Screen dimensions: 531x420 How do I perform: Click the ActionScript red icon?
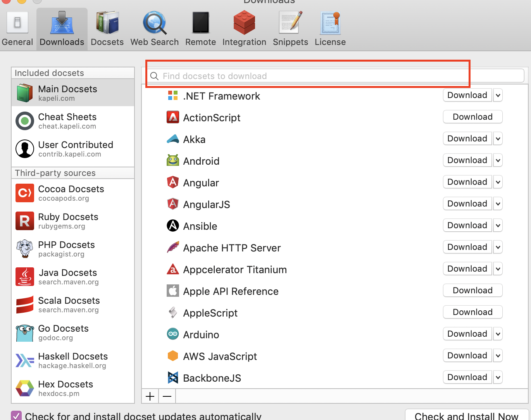(173, 117)
